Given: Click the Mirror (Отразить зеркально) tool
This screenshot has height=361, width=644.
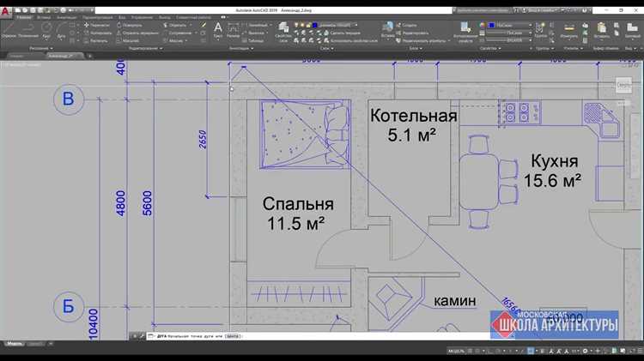Looking at the screenshot, I should coord(137,33).
